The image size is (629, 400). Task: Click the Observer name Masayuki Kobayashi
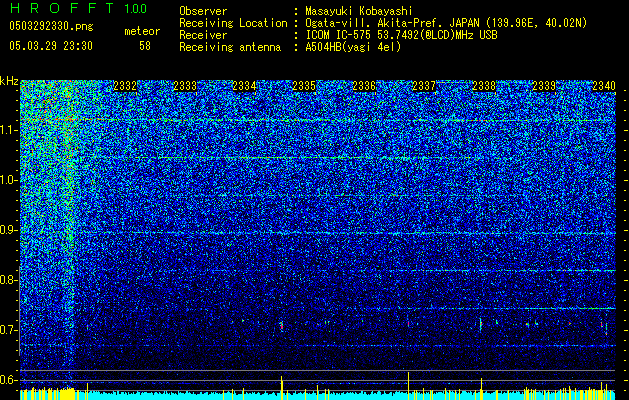tap(359, 11)
